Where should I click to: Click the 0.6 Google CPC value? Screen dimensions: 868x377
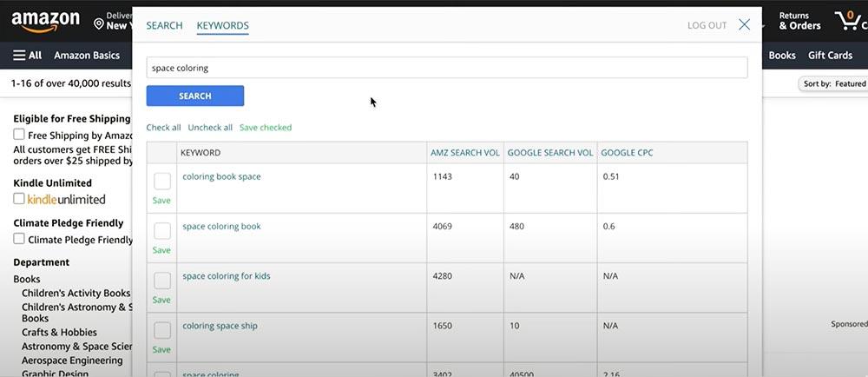608,227
